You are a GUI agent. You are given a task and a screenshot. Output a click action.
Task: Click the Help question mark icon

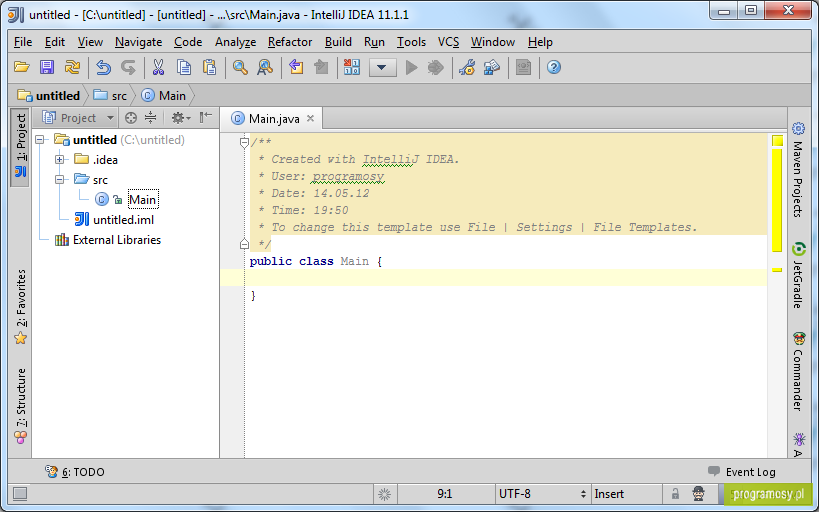coord(554,67)
